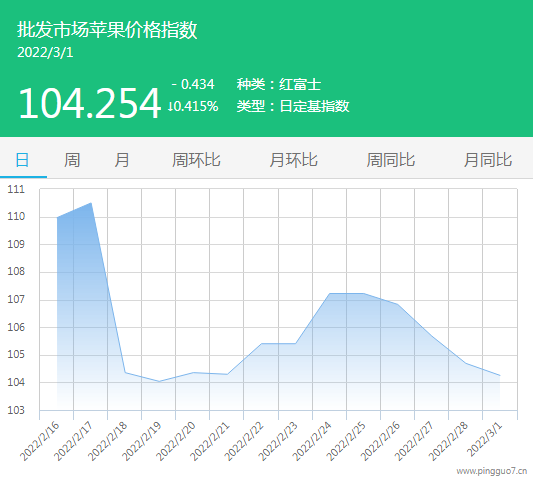
Task: Click the 2022/2/24 data point on chart
Action: (330, 293)
